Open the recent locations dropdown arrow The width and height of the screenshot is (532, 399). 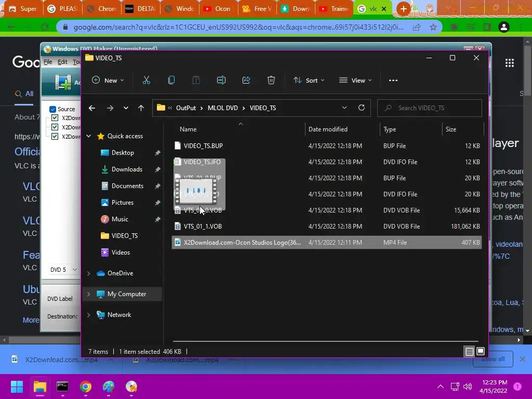tap(126, 108)
